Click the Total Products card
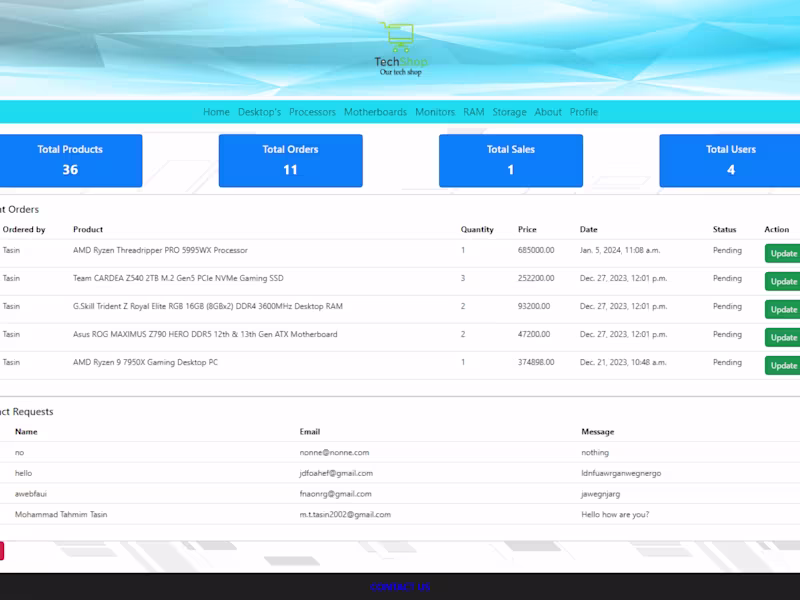This screenshot has width=800, height=600. (71, 161)
